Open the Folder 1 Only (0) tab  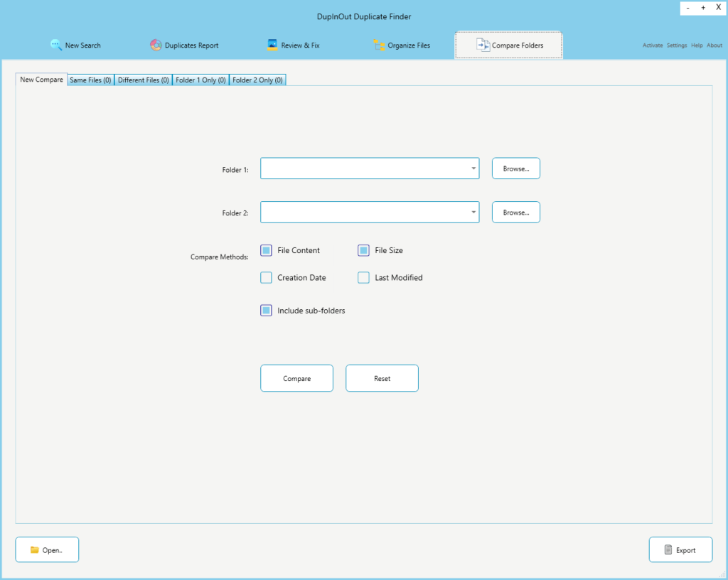click(x=200, y=80)
